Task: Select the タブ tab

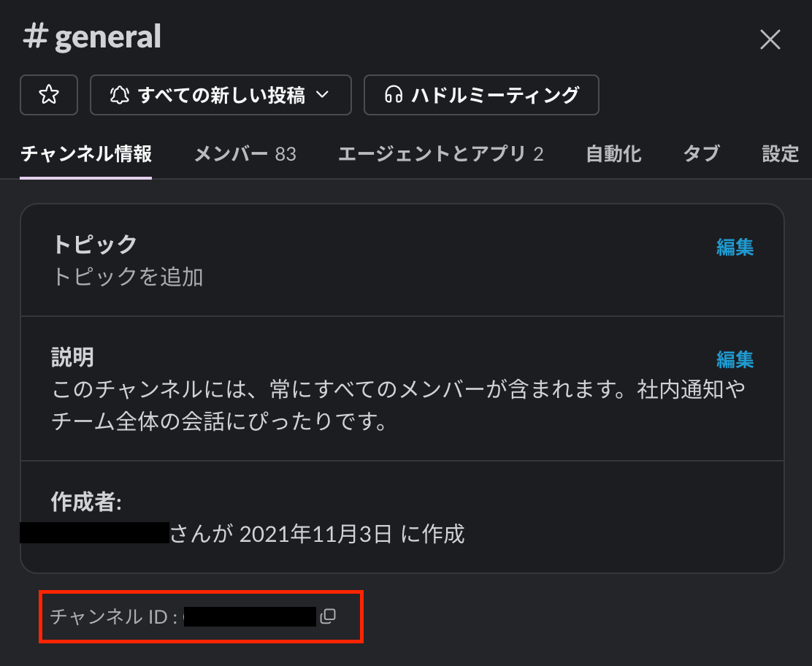Action: click(701, 154)
